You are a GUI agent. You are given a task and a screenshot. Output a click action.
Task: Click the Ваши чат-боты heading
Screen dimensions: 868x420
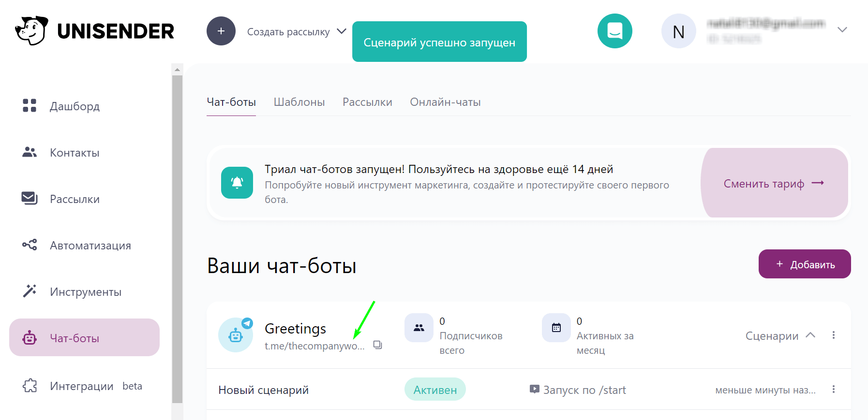282,265
